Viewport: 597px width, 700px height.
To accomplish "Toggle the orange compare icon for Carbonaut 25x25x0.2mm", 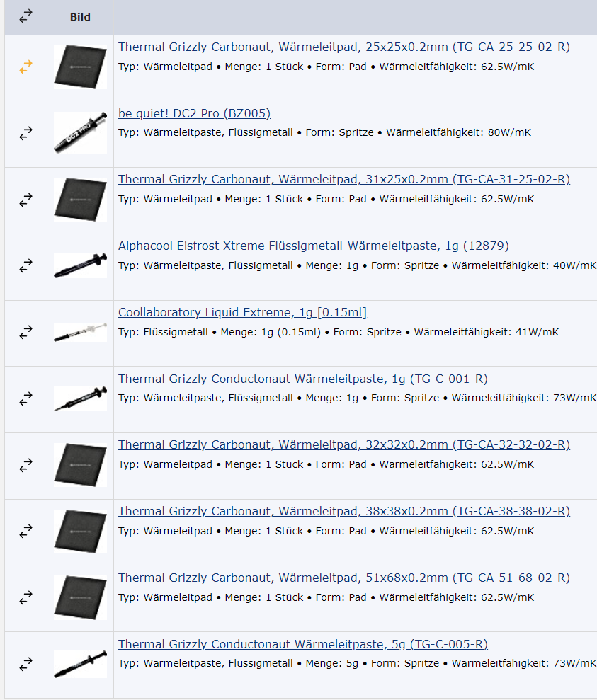I will pyautogui.click(x=26, y=67).
